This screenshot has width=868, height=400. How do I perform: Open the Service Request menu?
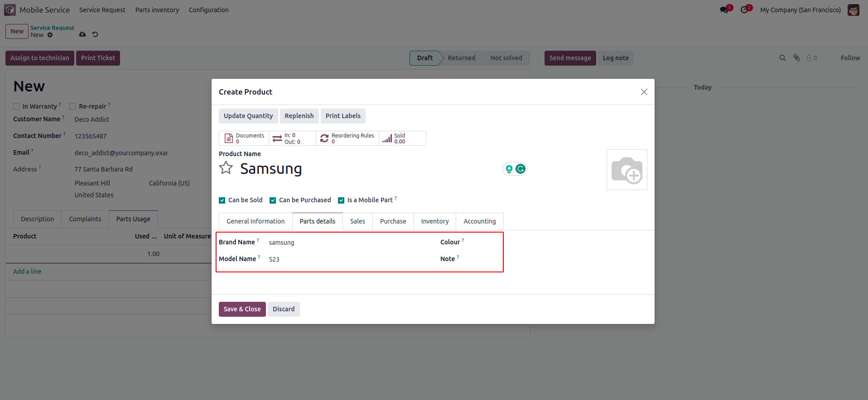(x=102, y=10)
